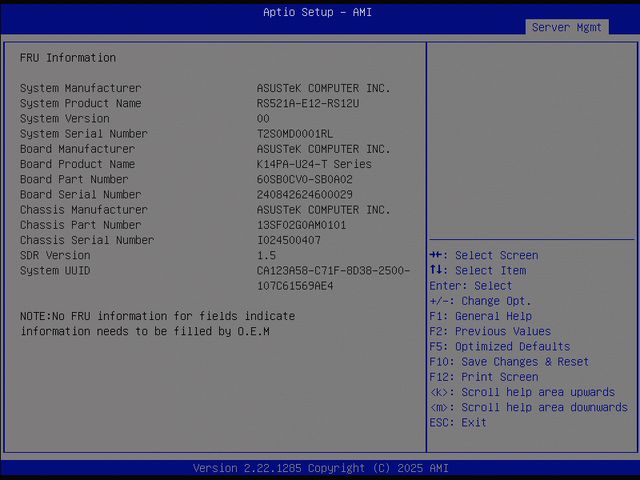
Task: Click the FRU Information heading
Action: 68,58
